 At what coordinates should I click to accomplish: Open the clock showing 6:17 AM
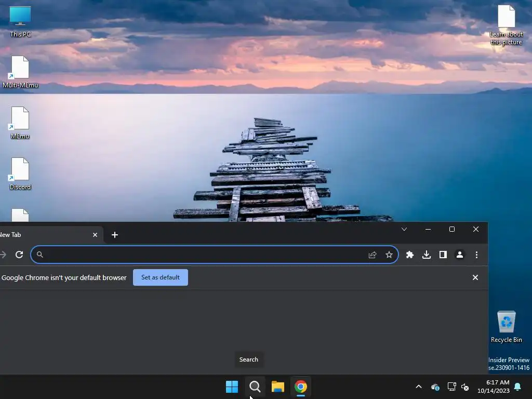[x=494, y=387]
